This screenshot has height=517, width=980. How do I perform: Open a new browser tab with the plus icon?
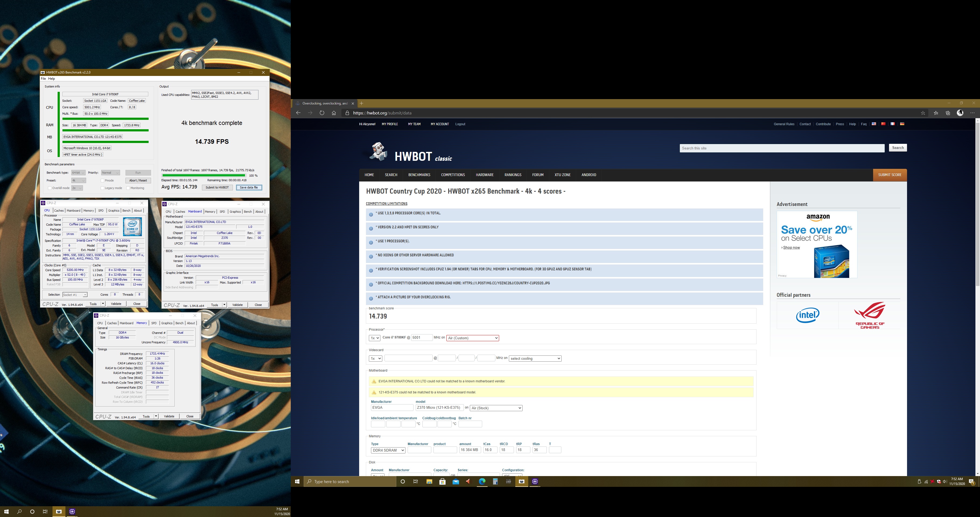[x=361, y=103]
